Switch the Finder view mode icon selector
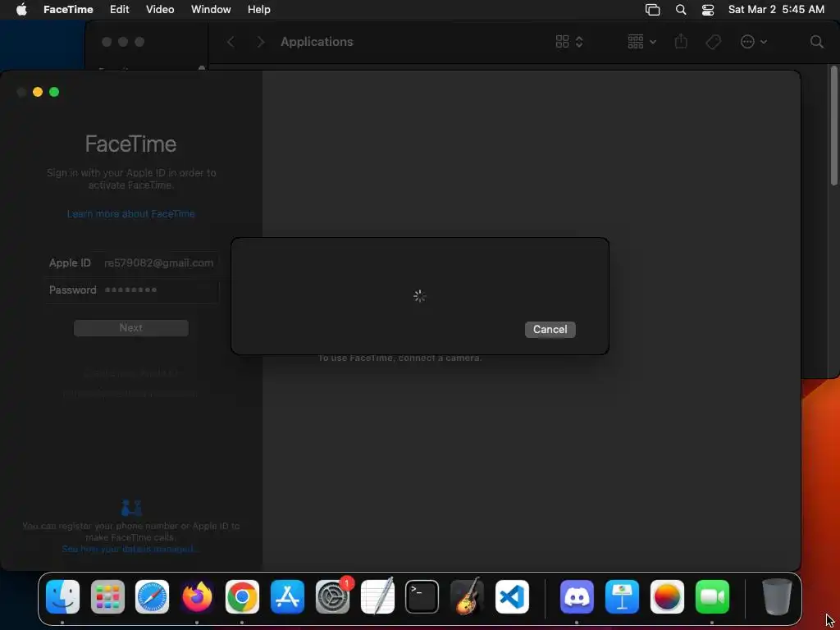The width and height of the screenshot is (840, 630). [569, 42]
